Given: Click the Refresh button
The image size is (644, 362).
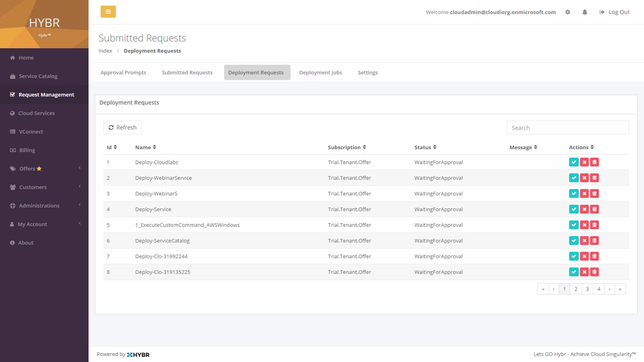Looking at the screenshot, I should pyautogui.click(x=122, y=128).
